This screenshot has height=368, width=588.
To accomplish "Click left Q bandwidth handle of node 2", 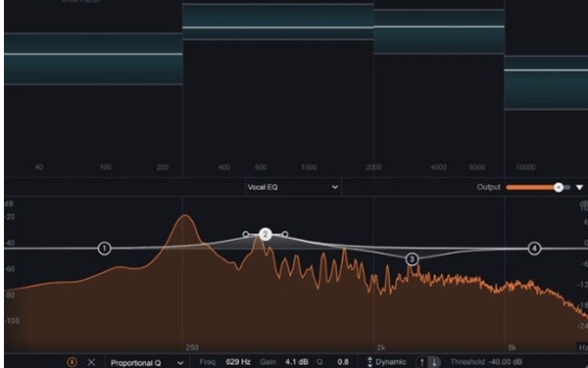I will (x=246, y=234).
